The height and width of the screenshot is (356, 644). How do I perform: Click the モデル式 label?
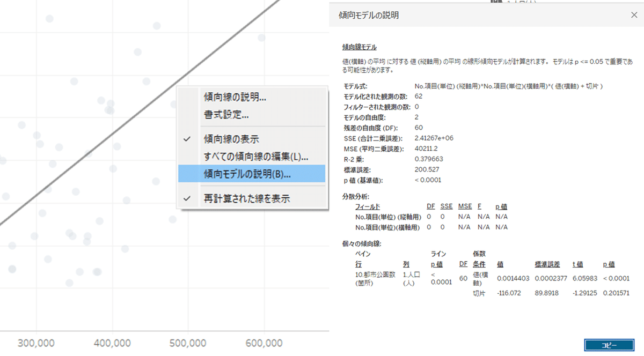(x=356, y=86)
